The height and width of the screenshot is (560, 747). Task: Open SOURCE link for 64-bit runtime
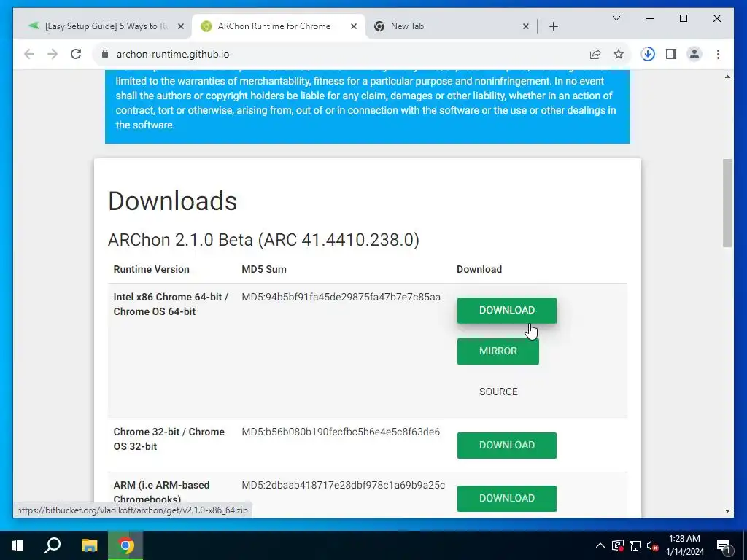(498, 392)
